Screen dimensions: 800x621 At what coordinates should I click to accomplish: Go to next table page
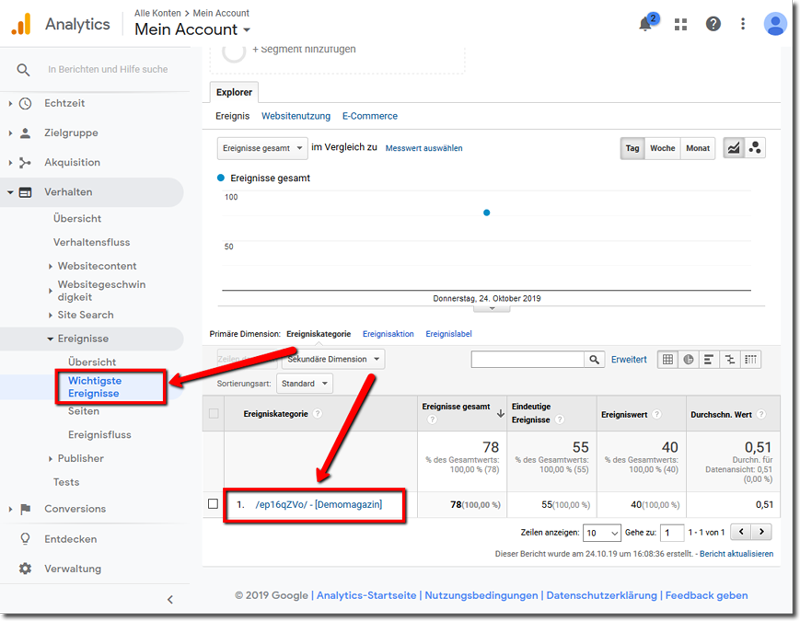coord(761,532)
